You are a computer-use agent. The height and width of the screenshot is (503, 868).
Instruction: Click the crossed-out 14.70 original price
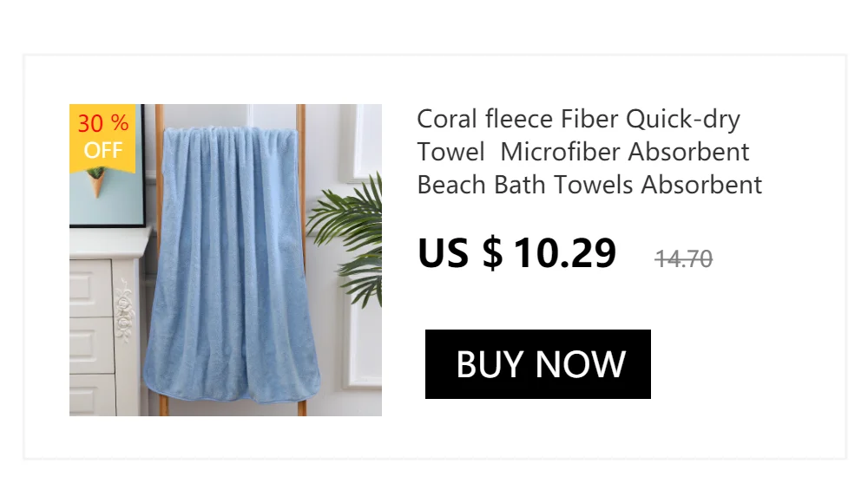684,259
